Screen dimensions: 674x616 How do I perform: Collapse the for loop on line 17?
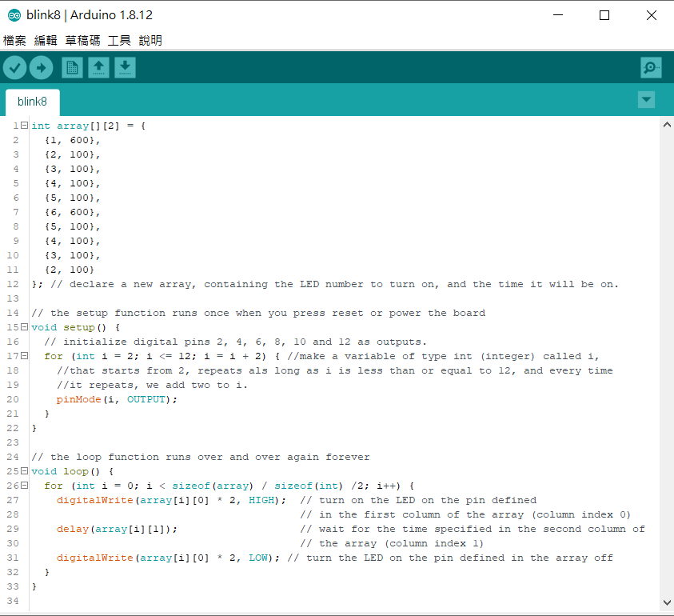pyautogui.click(x=24, y=356)
